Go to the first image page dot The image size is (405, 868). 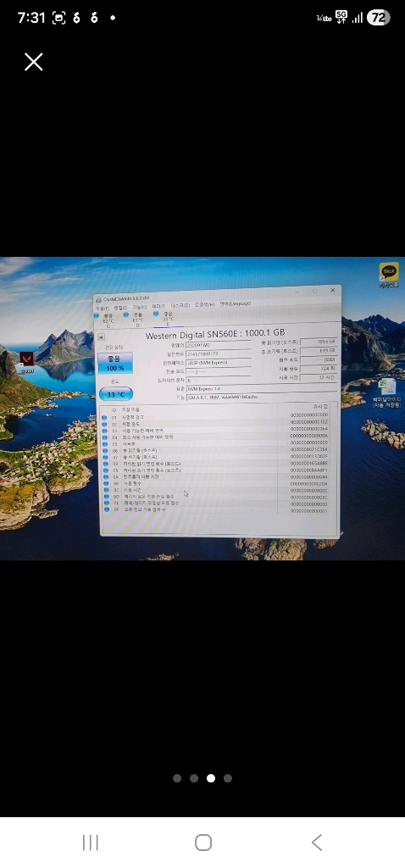coord(177,778)
